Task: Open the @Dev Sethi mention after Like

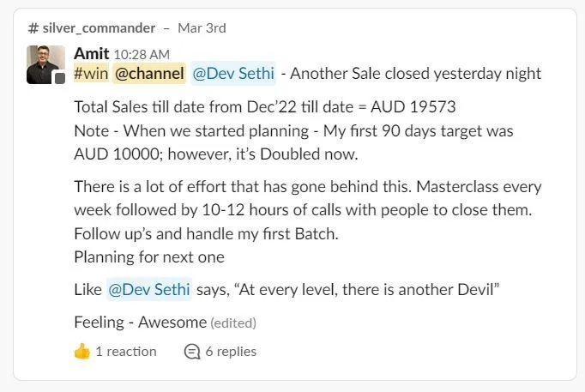Action: (x=149, y=289)
